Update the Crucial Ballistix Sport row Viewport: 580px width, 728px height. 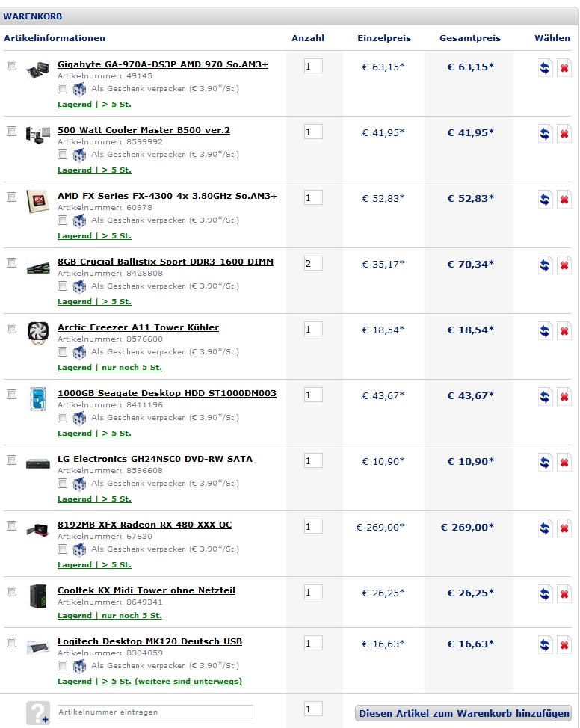[x=546, y=265]
